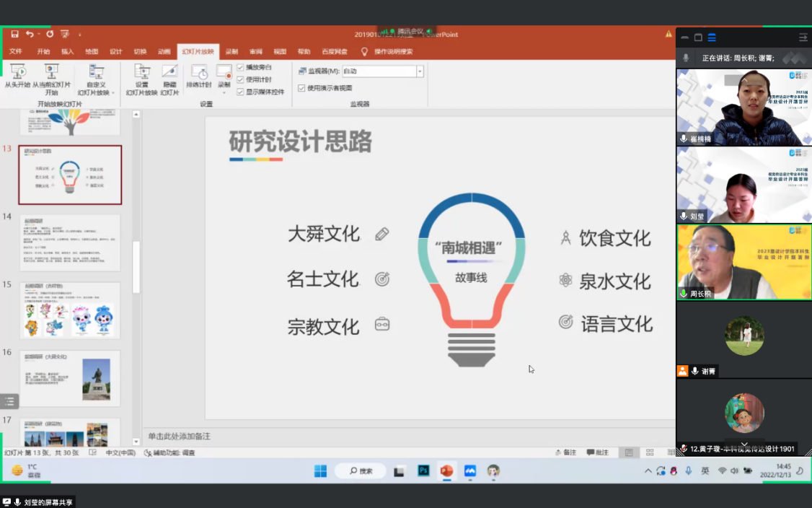Open accessibility check (辅助功能: 调查)
Viewport: 812px width, 508px height.
click(x=169, y=452)
